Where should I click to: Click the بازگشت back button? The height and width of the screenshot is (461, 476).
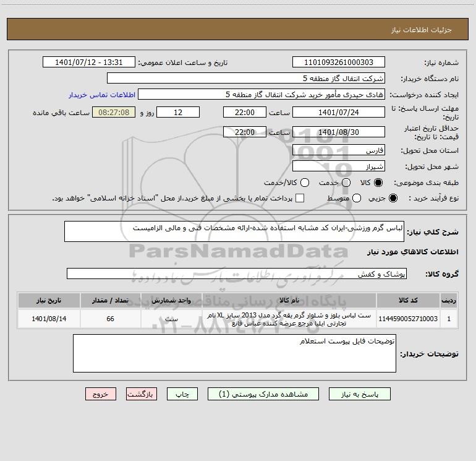click(x=142, y=394)
